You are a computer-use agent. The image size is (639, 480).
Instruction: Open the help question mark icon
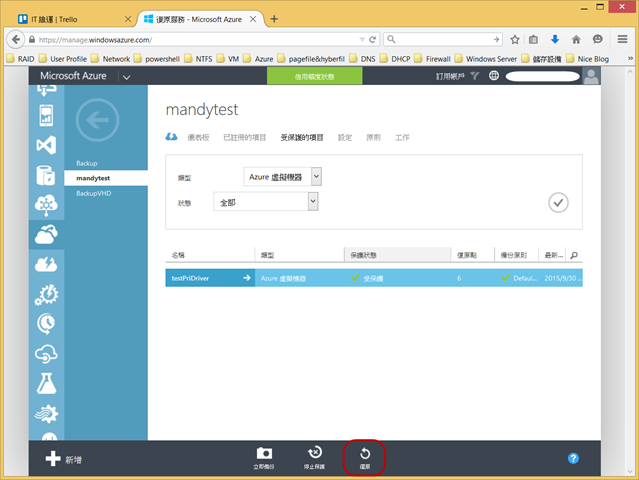pos(573,458)
